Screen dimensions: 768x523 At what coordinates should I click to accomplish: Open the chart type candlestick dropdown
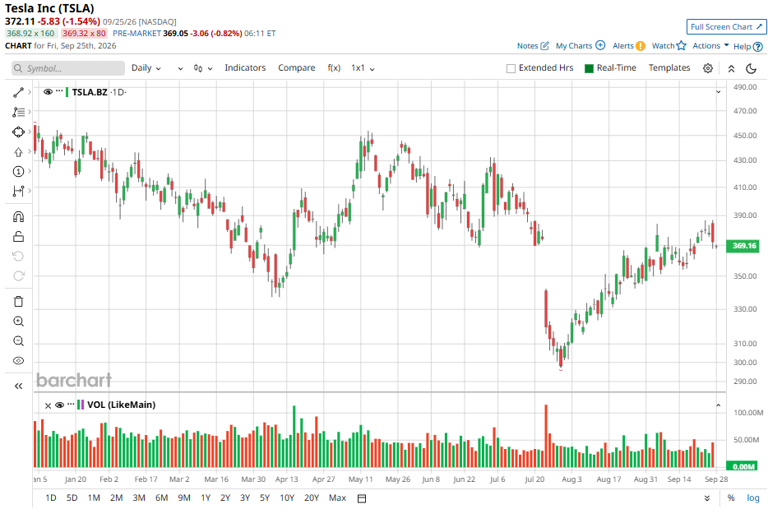click(203, 68)
